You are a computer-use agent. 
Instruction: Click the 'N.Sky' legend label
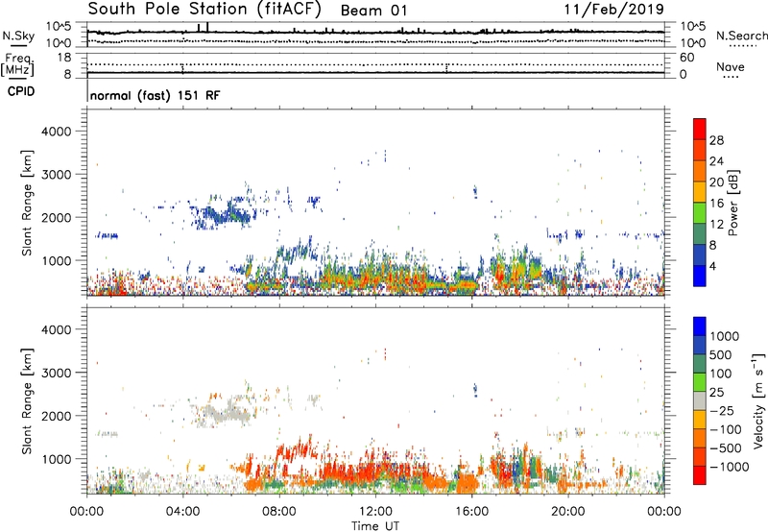tap(18, 36)
